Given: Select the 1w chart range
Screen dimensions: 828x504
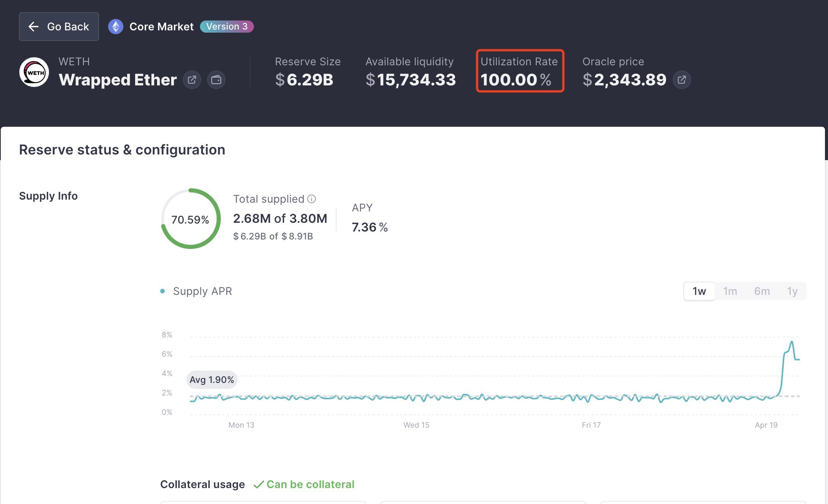Looking at the screenshot, I should 699,291.
